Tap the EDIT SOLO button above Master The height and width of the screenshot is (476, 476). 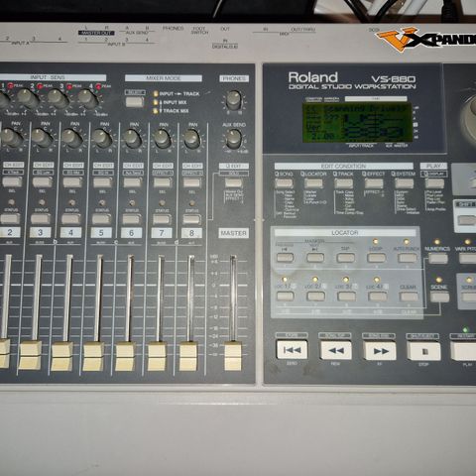point(234,182)
